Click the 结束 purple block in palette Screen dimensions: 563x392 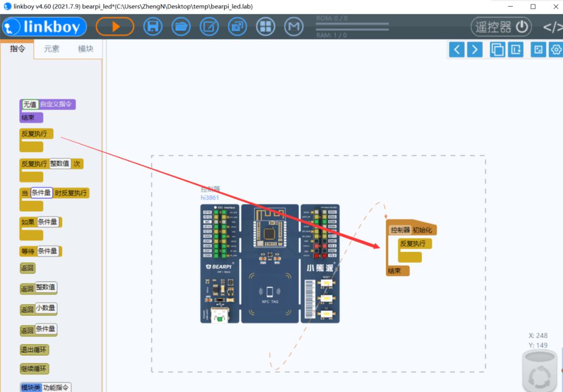[x=31, y=118]
